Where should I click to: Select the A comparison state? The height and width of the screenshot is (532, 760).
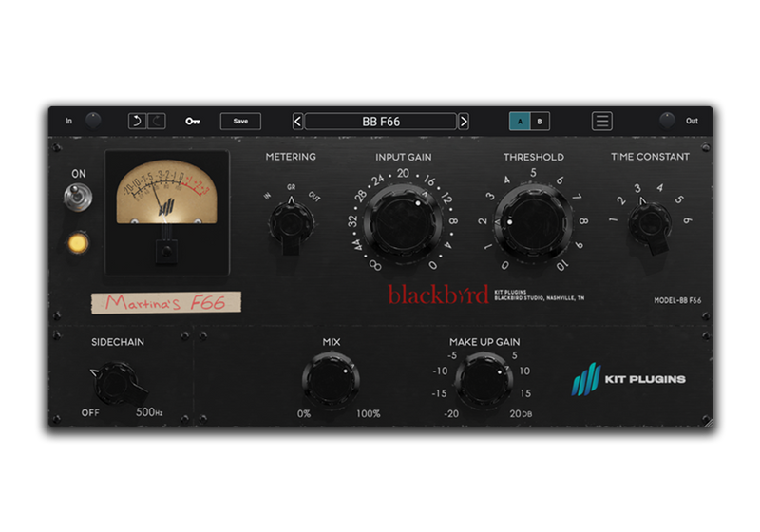[520, 122]
